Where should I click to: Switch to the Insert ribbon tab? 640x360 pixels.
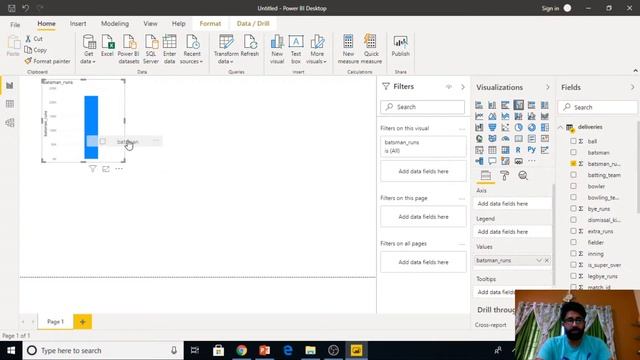pyautogui.click(x=78, y=24)
